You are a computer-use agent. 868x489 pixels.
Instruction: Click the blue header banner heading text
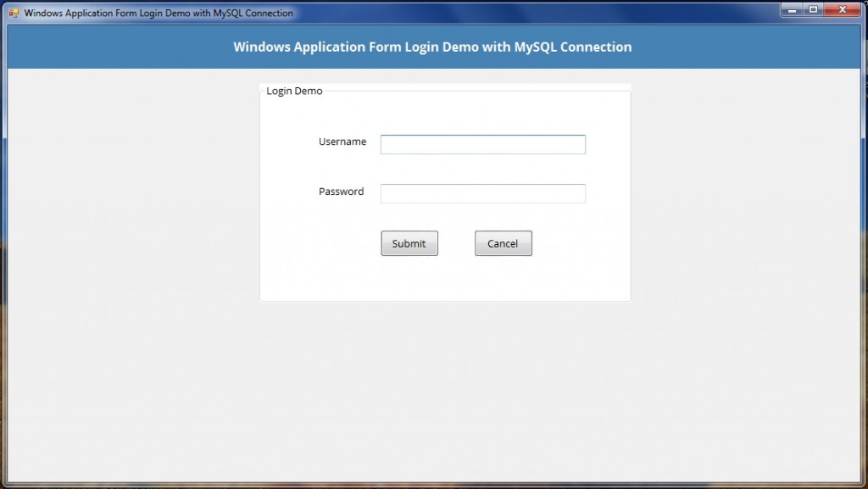click(x=432, y=47)
